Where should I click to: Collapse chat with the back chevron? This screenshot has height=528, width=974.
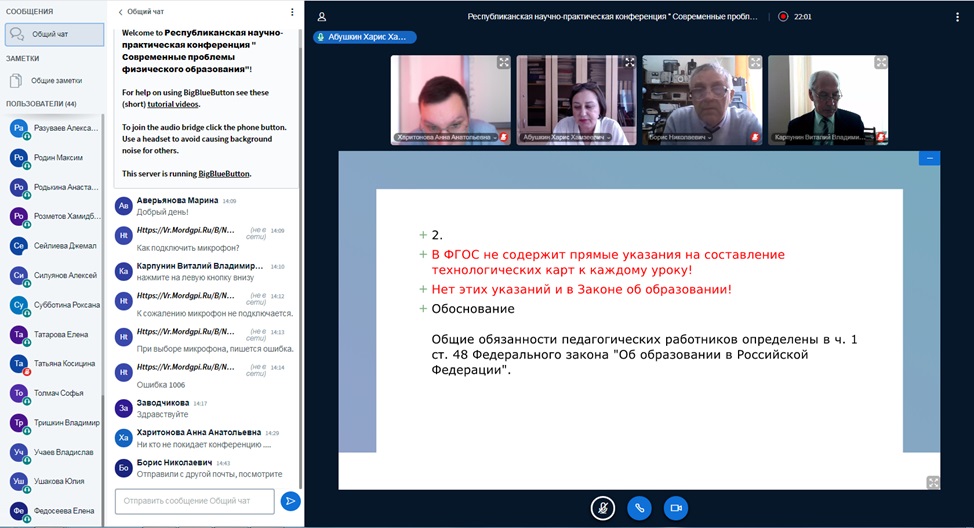121,13
